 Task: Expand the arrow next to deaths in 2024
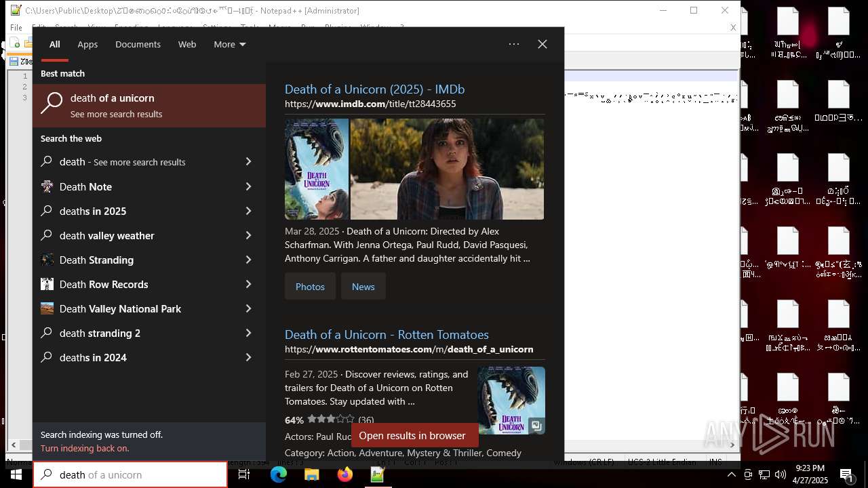click(x=248, y=357)
